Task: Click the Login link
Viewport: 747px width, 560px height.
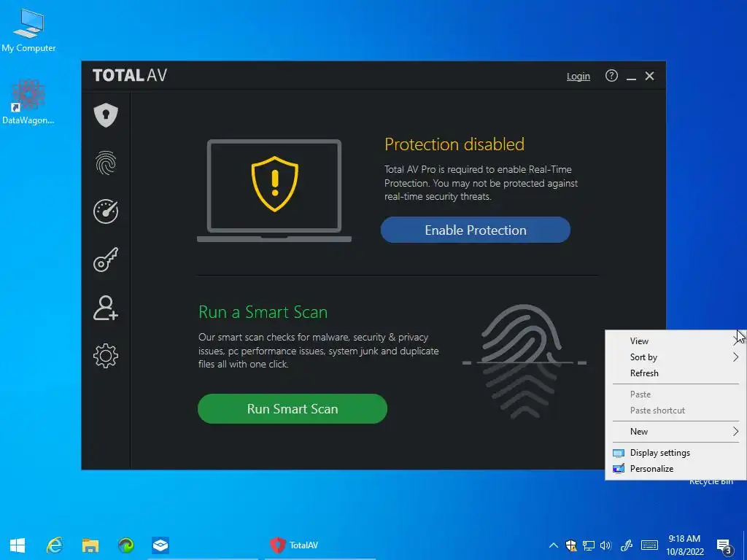Action: tap(578, 76)
